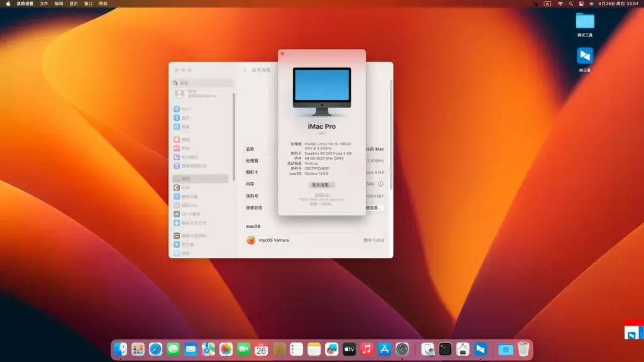Select General in Settings sidebar

coord(200,178)
